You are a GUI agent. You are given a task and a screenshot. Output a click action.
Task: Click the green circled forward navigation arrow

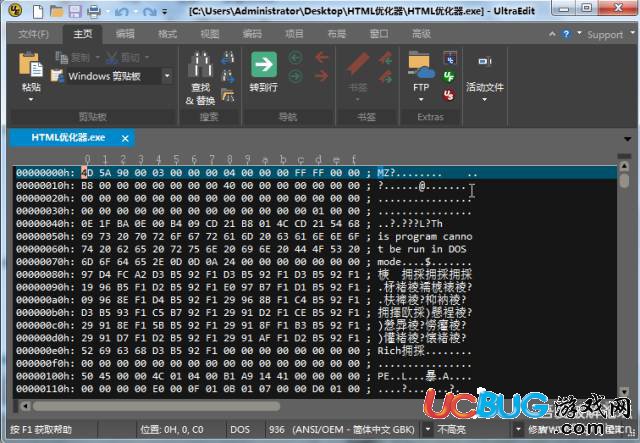pos(296,76)
